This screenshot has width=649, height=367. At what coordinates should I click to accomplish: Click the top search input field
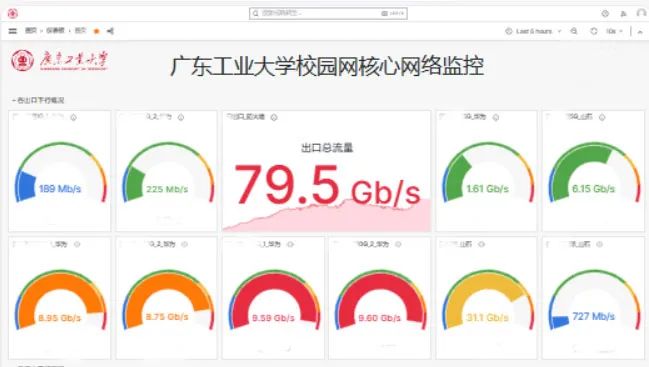tap(328, 14)
